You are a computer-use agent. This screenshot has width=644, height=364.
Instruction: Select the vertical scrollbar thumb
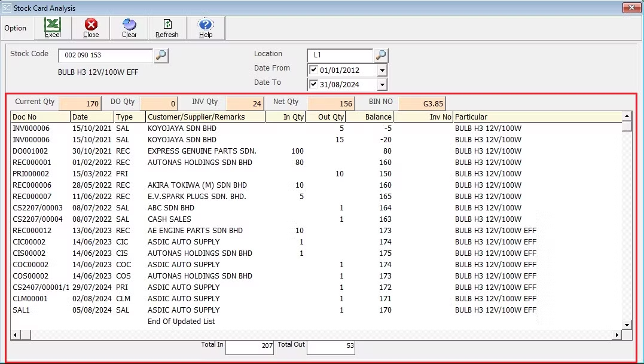point(627,126)
